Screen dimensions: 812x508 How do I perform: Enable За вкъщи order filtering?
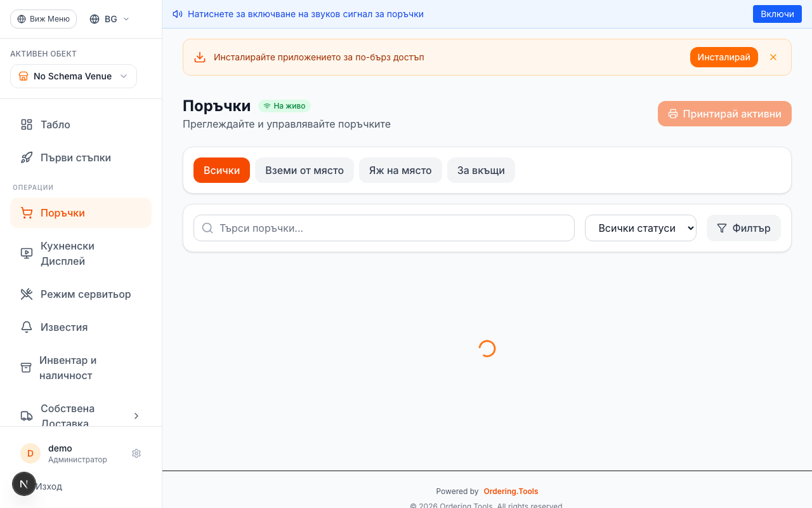point(481,170)
